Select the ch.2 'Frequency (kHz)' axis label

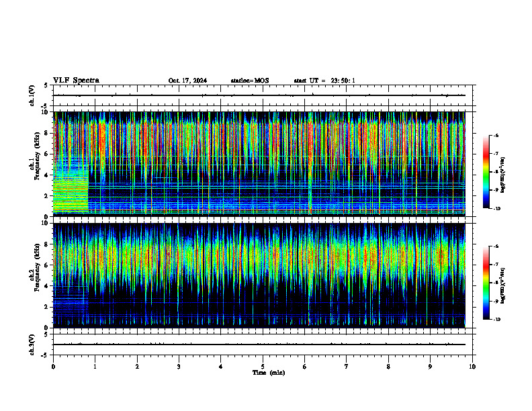(37, 267)
